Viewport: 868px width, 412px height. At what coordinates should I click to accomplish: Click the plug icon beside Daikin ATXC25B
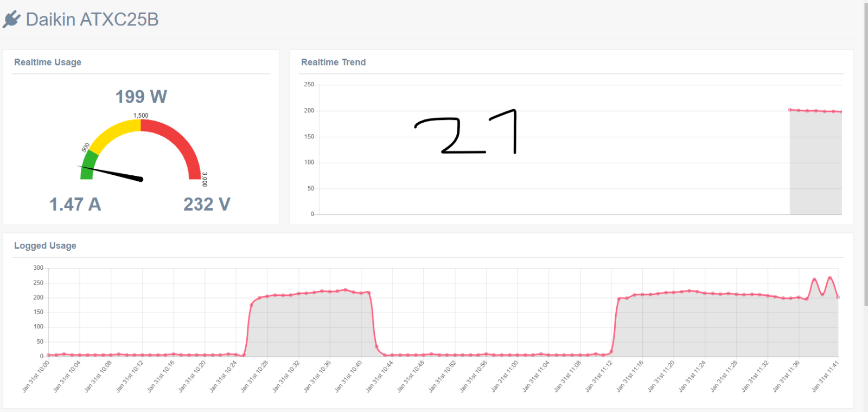[11, 20]
